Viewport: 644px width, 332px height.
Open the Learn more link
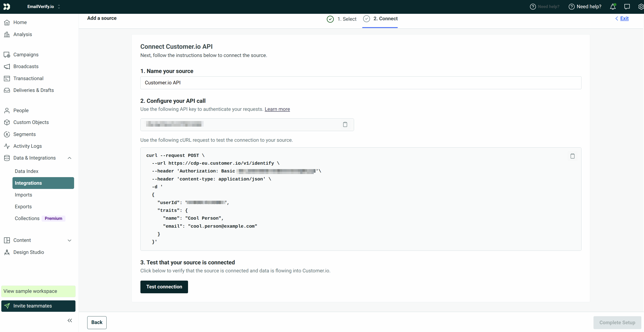[x=277, y=109]
